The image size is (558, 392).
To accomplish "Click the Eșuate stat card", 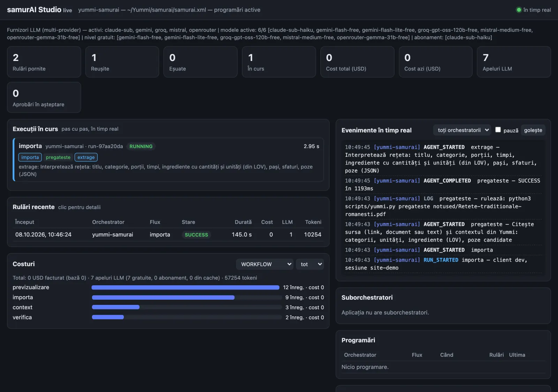I will [201, 62].
